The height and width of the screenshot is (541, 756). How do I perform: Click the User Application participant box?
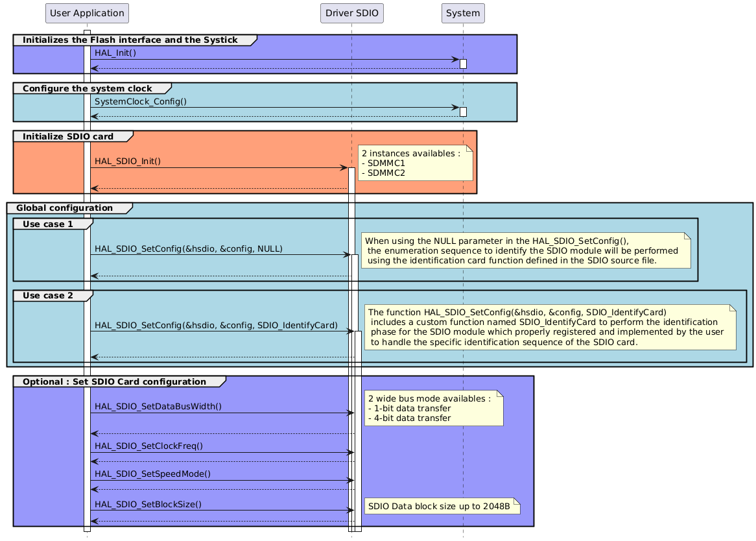tap(88, 13)
